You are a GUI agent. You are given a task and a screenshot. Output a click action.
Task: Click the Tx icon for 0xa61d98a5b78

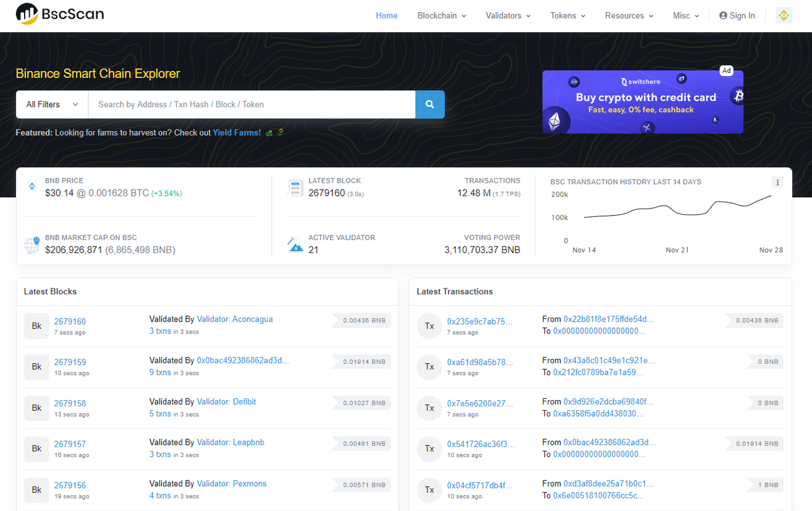coord(429,366)
